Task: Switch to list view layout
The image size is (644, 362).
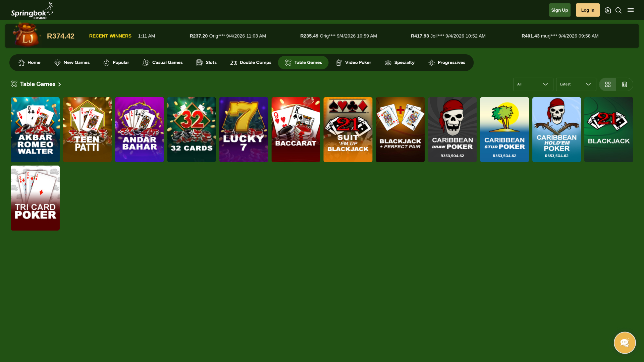Action: coord(625,84)
